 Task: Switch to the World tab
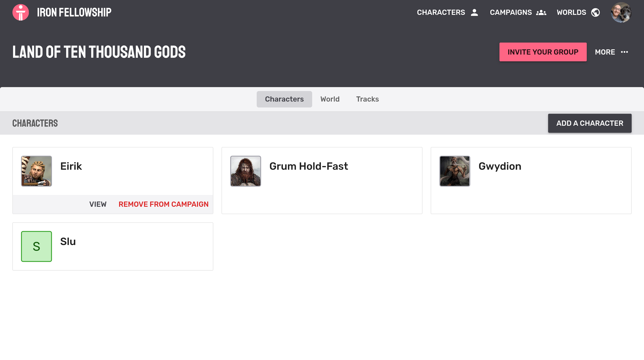click(330, 99)
